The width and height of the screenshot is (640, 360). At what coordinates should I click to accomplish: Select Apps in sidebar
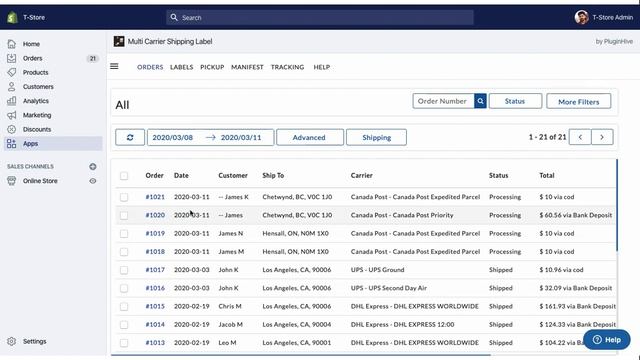coord(53,144)
